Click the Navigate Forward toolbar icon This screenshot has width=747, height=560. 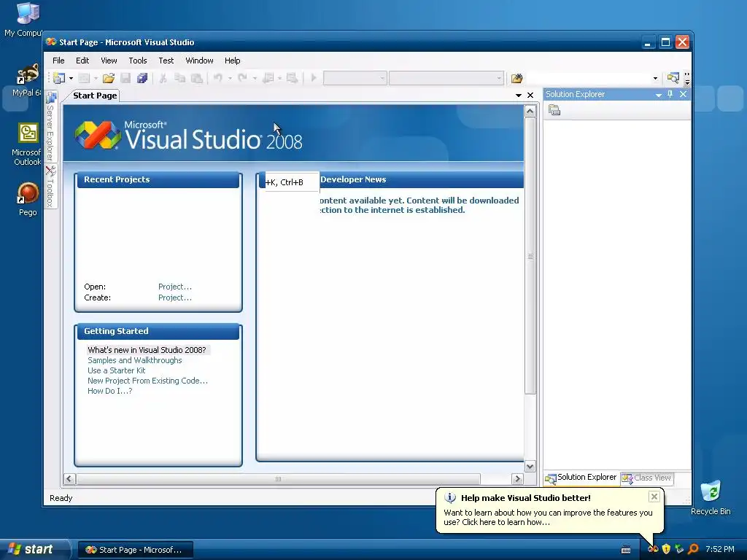292,77
